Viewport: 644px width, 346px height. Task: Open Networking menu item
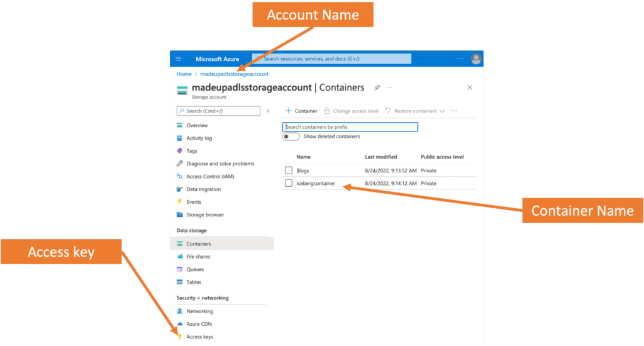coord(199,311)
